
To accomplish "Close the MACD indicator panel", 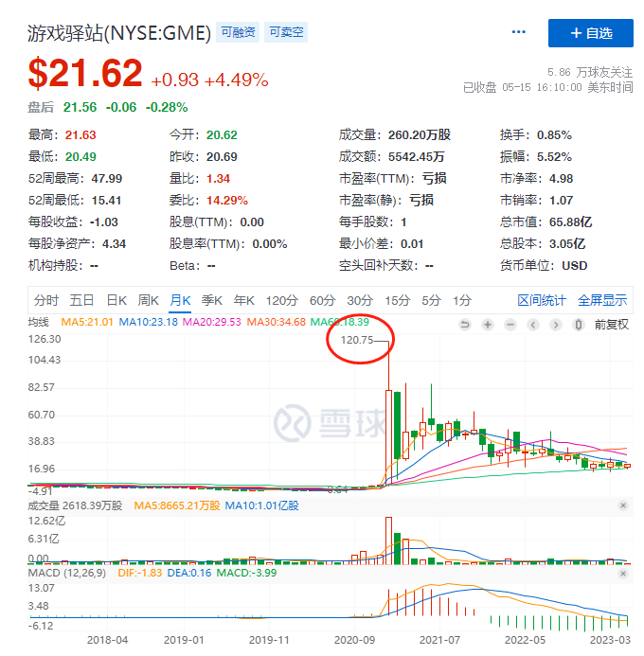I will 622,573.
